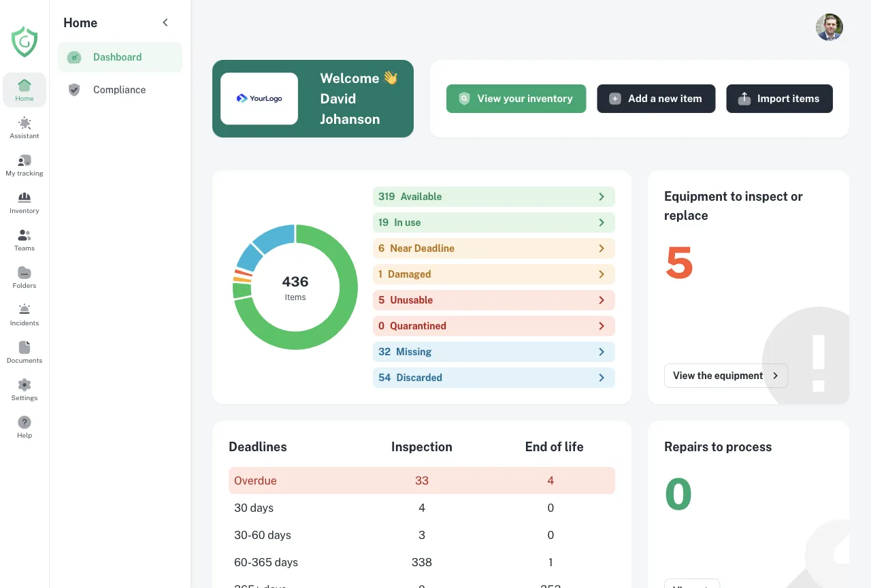Expand the 19 In use row
The height and width of the screenshot is (588, 871).
click(x=494, y=223)
